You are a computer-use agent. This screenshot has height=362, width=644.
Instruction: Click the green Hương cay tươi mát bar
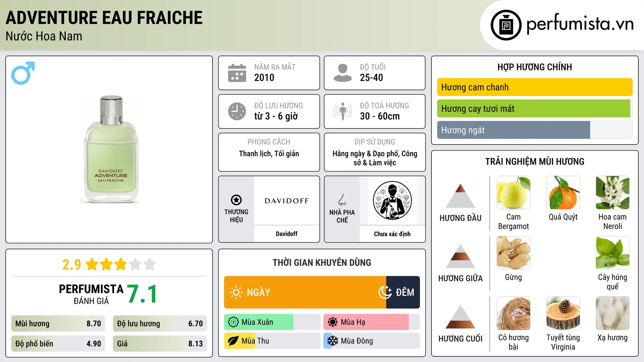(534, 109)
